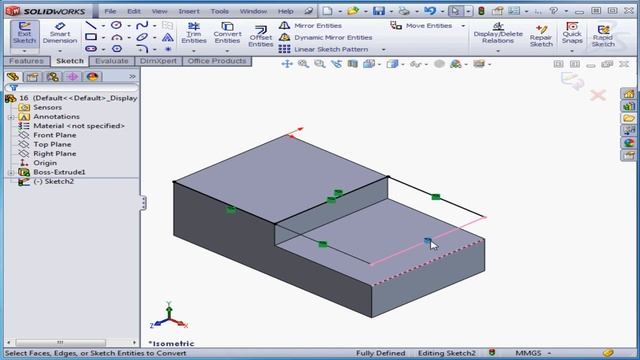Image resolution: width=640 pixels, height=360 pixels.
Task: Select the sketch Text tool
Action: tap(167, 38)
